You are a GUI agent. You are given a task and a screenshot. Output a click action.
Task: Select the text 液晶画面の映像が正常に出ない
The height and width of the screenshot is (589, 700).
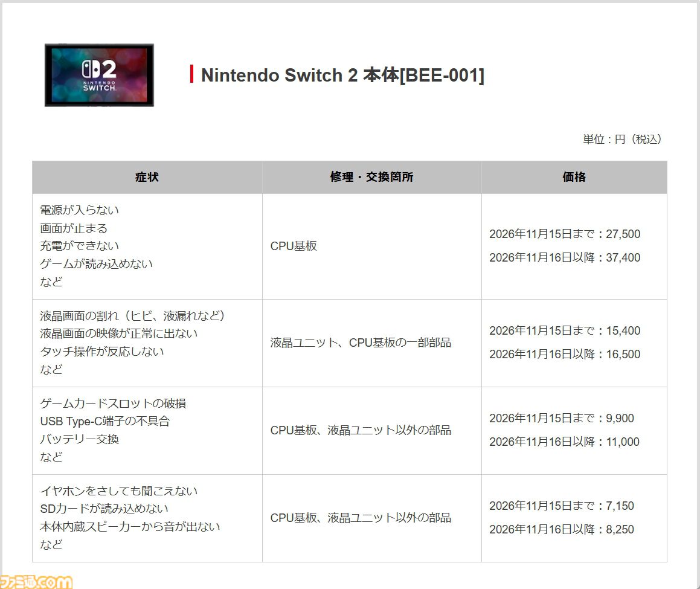point(119,333)
